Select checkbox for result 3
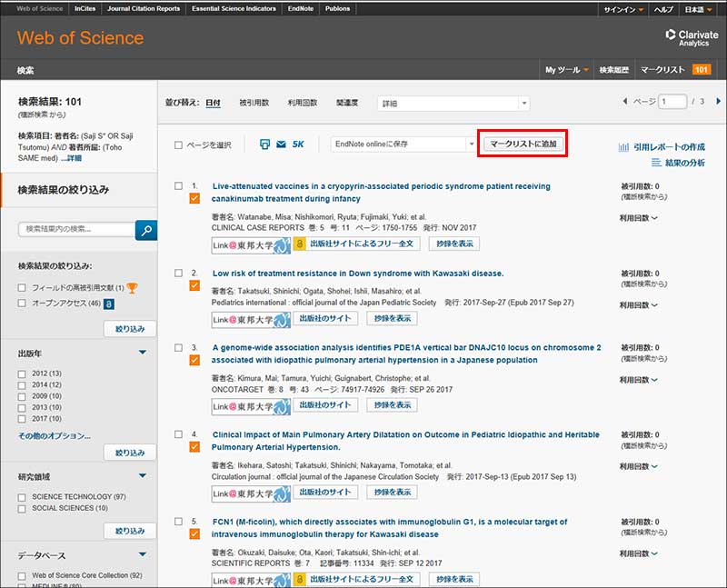The image size is (727, 588). point(178,347)
